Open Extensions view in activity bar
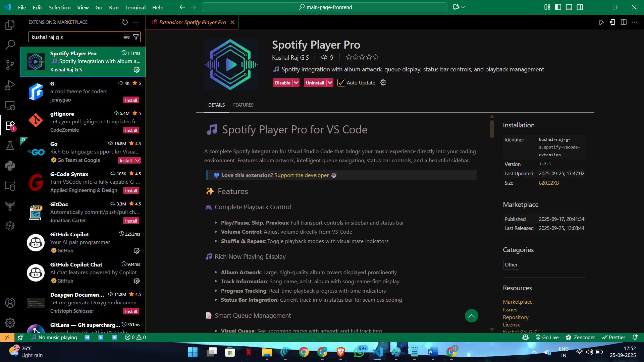 pos(10,126)
